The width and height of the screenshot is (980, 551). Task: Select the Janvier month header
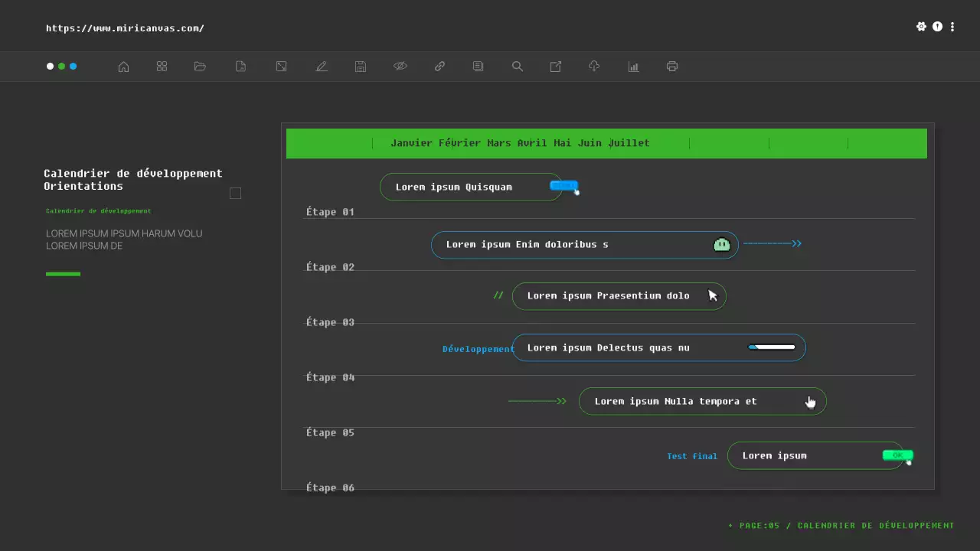point(413,143)
